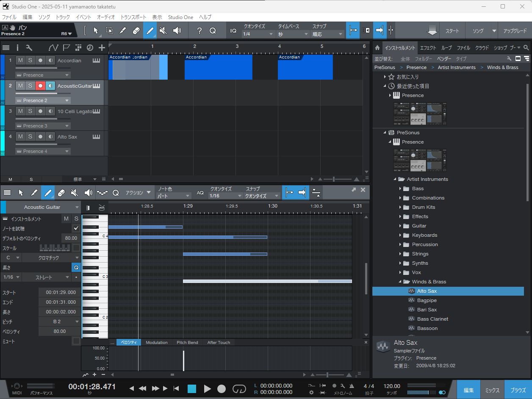Toggle loop playback in the transport
Screen dimensions: 532x399
pyautogui.click(x=239, y=388)
